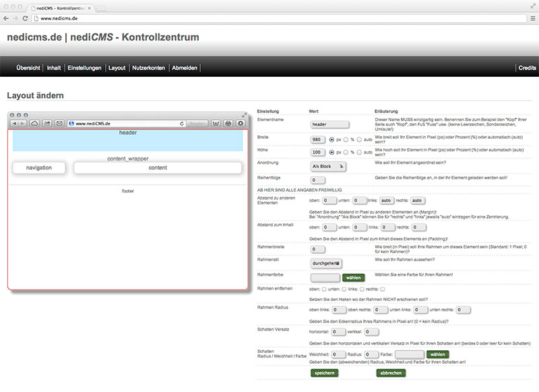Click the Rahmen Radius 'oben links' field
The image size is (539, 392).
coord(339,310)
